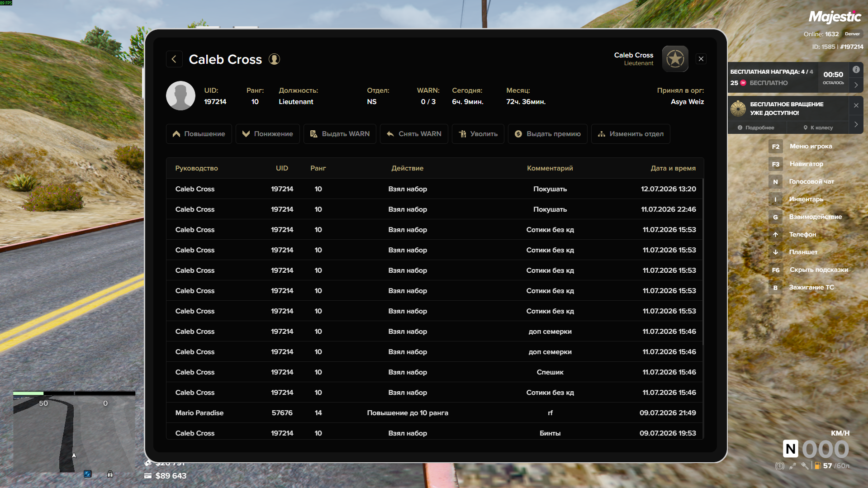The image size is (868, 488).
Task: Select the log row dated 12.07.2026 13:20
Action: [x=435, y=189]
